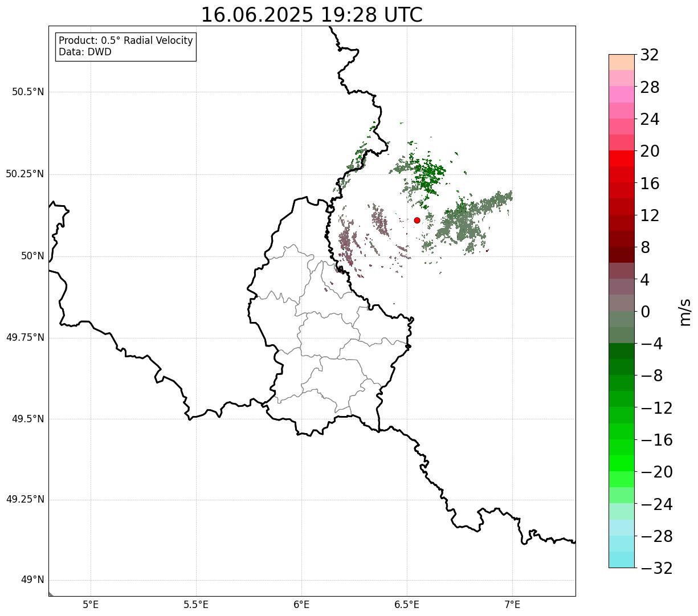Screen dimensions: 698x616
Task: Click the 49°N latitude label
Action: [32, 580]
